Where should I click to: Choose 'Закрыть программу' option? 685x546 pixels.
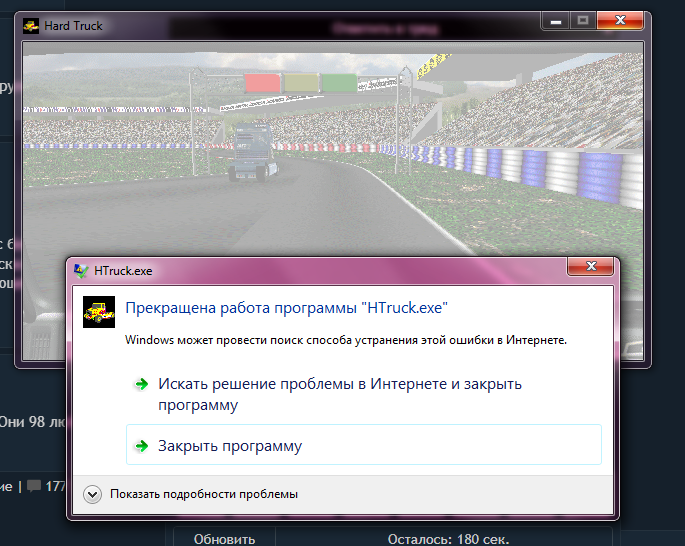click(x=363, y=445)
